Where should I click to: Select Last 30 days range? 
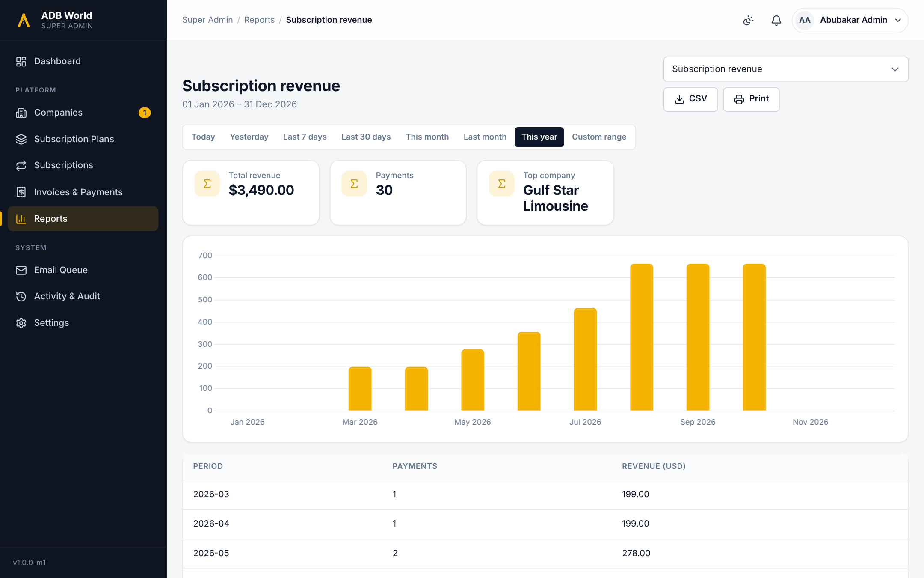tap(366, 137)
